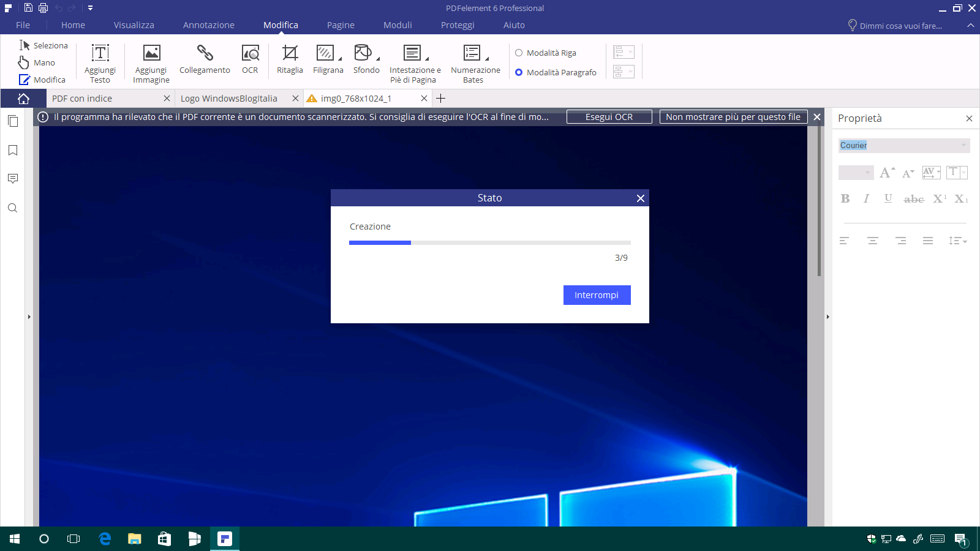Click the Interrompi button
The height and width of the screenshot is (551, 980).
click(x=597, y=295)
